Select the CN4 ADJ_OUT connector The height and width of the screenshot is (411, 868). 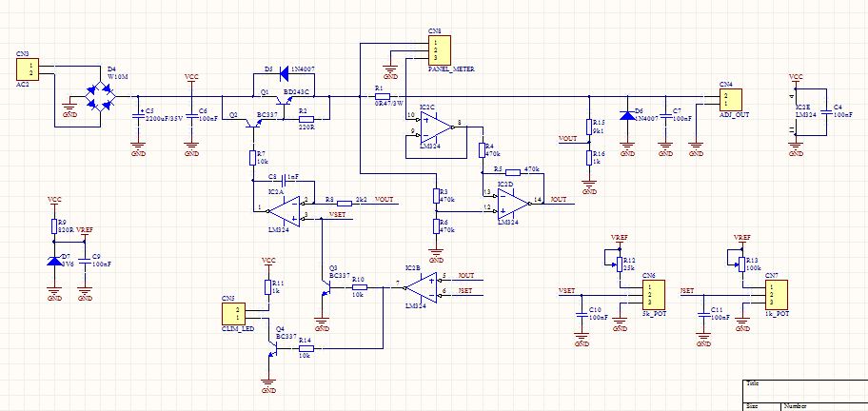tap(729, 100)
